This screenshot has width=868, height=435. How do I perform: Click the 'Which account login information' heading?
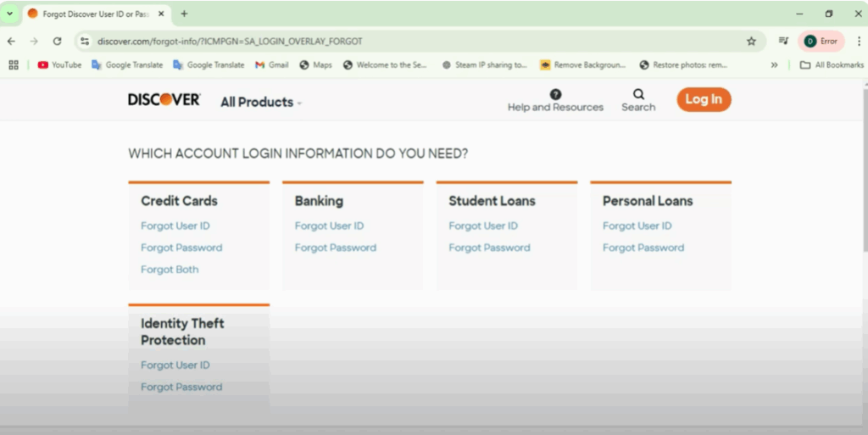pos(298,153)
